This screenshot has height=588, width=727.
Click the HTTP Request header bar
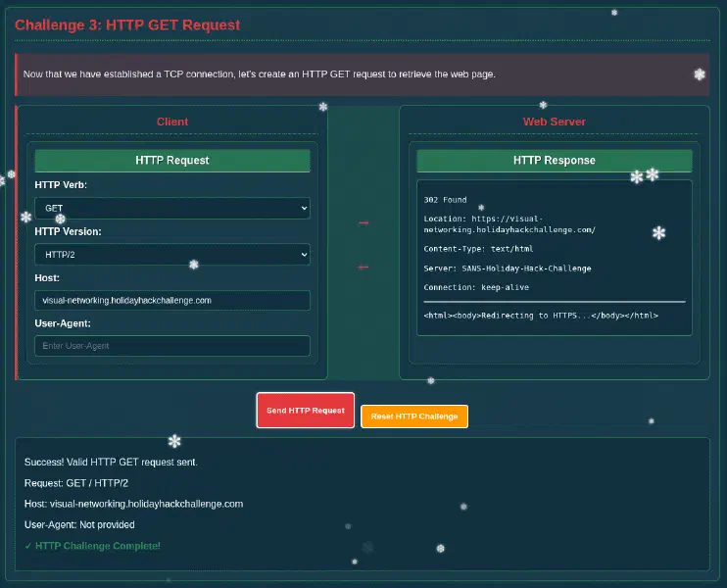(x=172, y=161)
